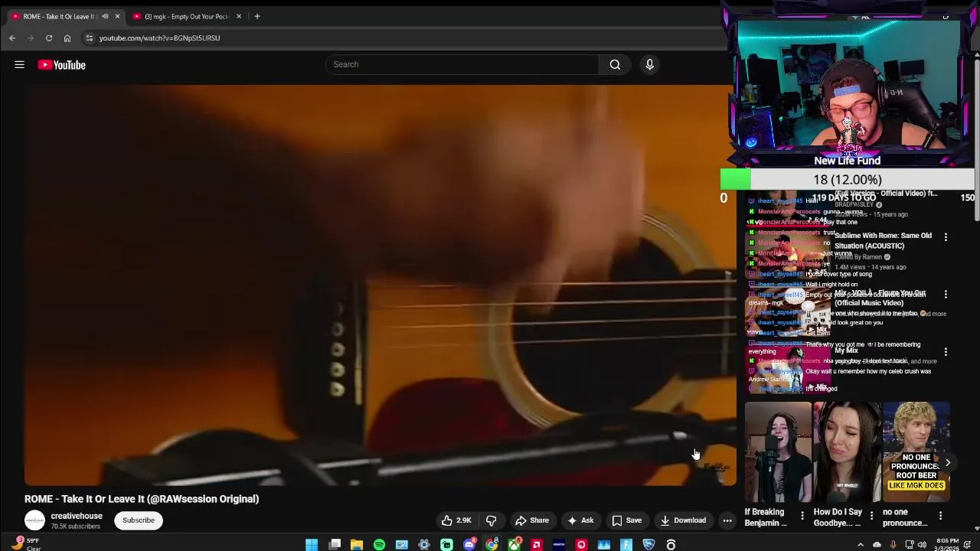Select the YouTube URL in address bar
Screen dimensions: 980x551
click(159, 37)
